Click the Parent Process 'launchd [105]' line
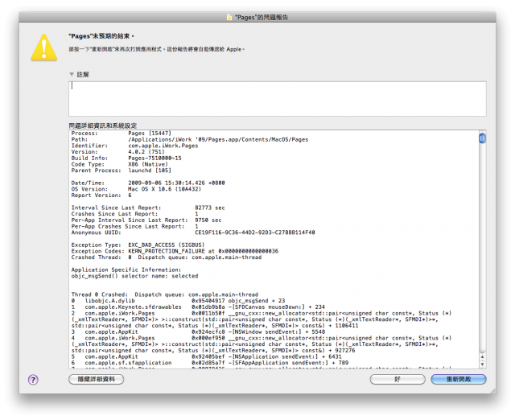The image size is (515, 420). click(x=122, y=171)
